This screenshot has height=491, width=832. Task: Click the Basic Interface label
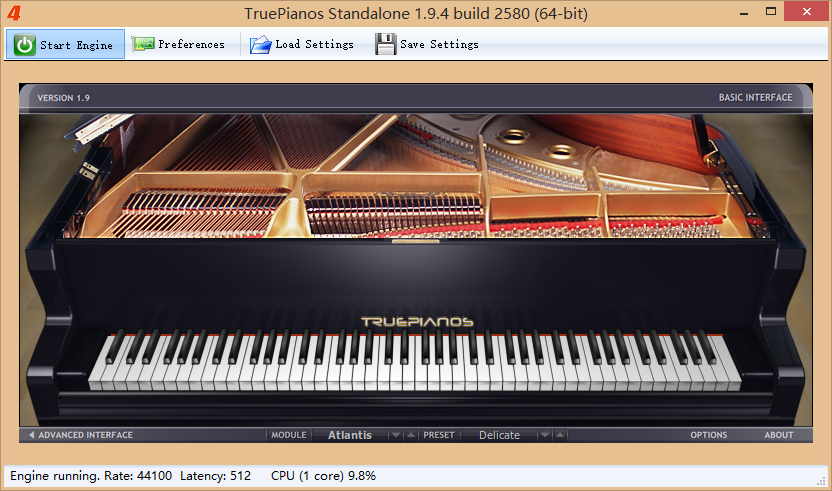pyautogui.click(x=755, y=98)
